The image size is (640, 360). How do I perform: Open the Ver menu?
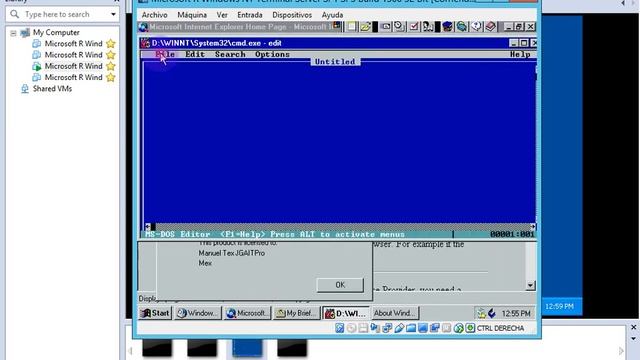coord(222,15)
